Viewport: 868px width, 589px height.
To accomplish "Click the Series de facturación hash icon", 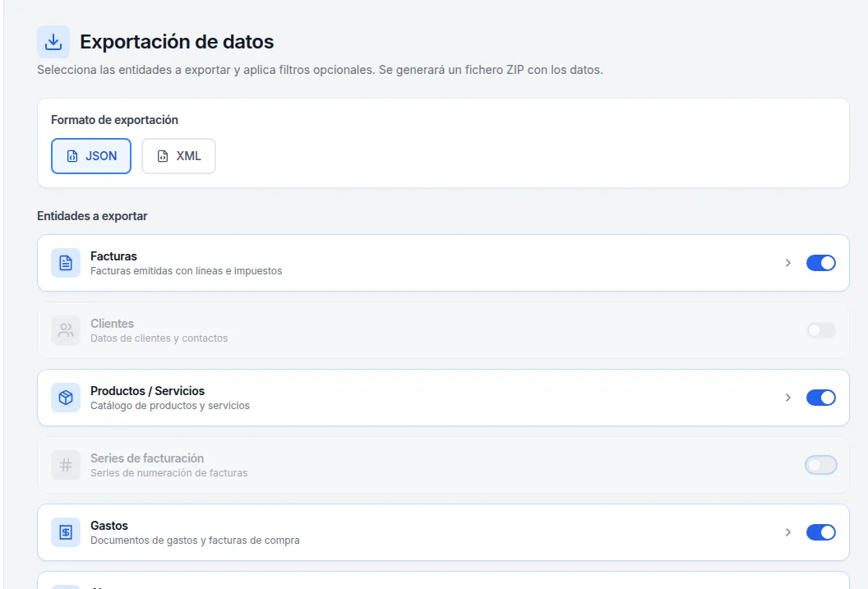I will [65, 465].
